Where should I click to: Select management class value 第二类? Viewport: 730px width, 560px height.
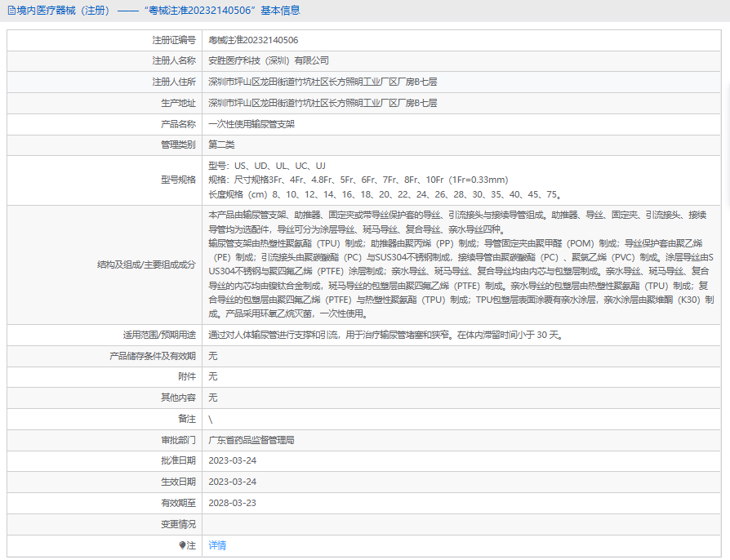tap(221, 144)
